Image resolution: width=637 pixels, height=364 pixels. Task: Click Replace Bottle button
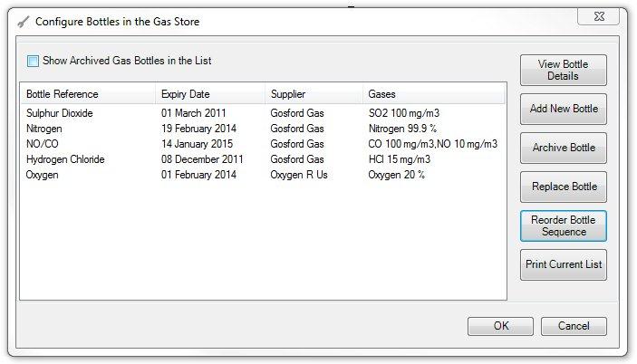pyautogui.click(x=563, y=187)
